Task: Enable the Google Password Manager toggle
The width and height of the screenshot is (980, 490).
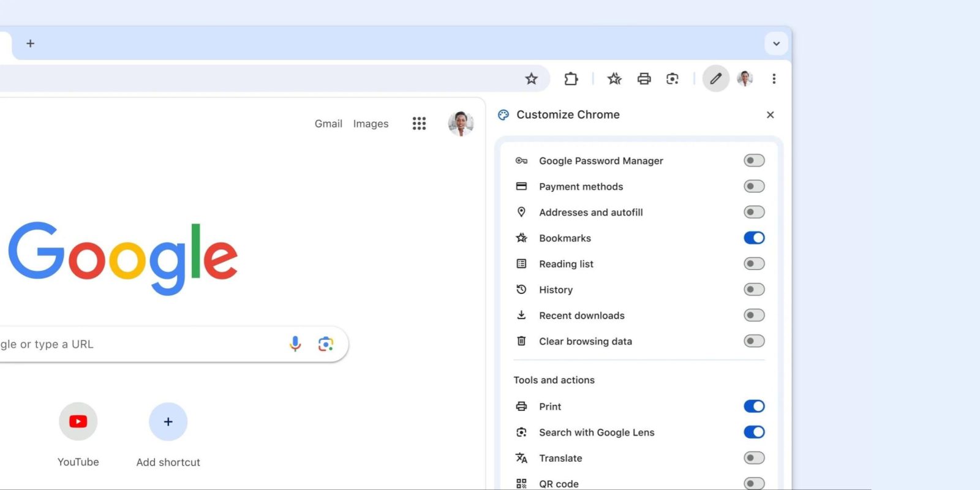Action: click(x=754, y=160)
